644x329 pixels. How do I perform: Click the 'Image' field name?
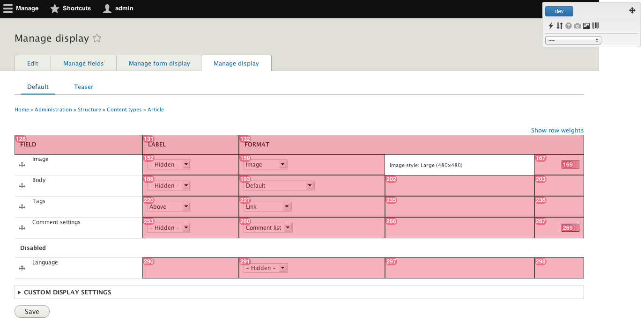point(40,159)
